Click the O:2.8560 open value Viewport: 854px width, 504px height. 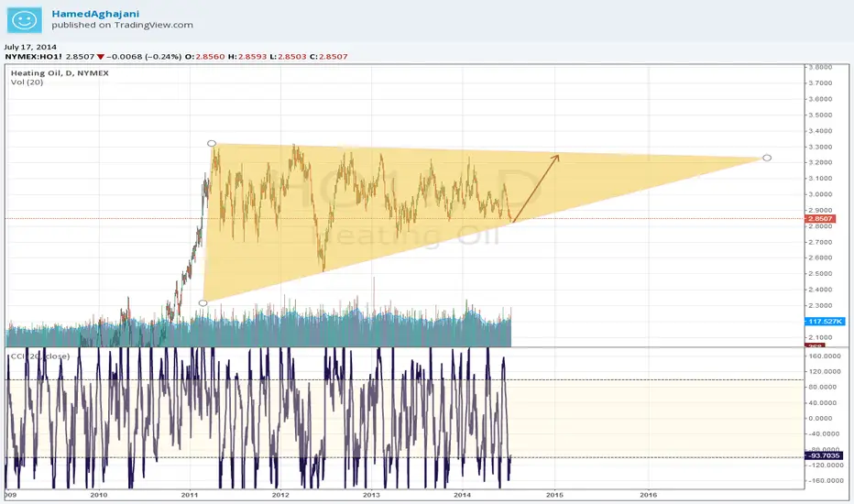pyautogui.click(x=204, y=57)
